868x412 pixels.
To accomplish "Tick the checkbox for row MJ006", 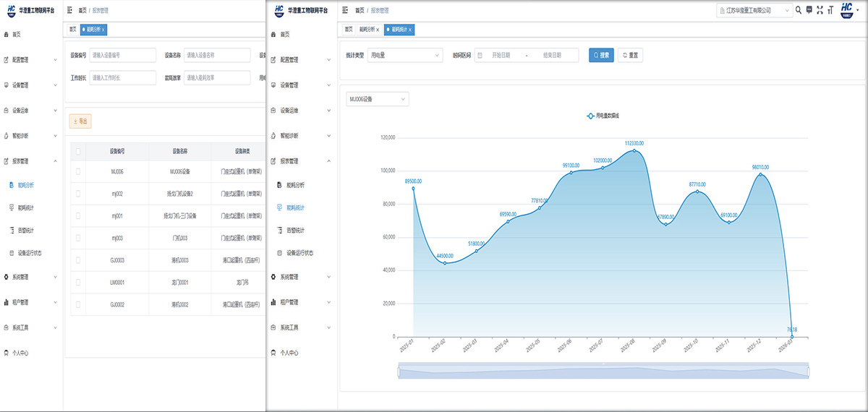I will pos(78,172).
